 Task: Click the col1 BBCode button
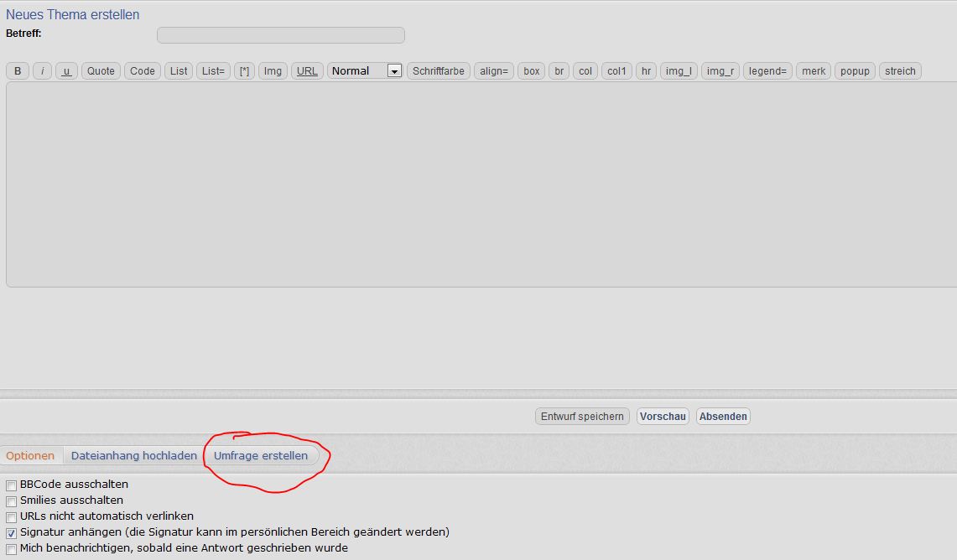[x=616, y=70]
